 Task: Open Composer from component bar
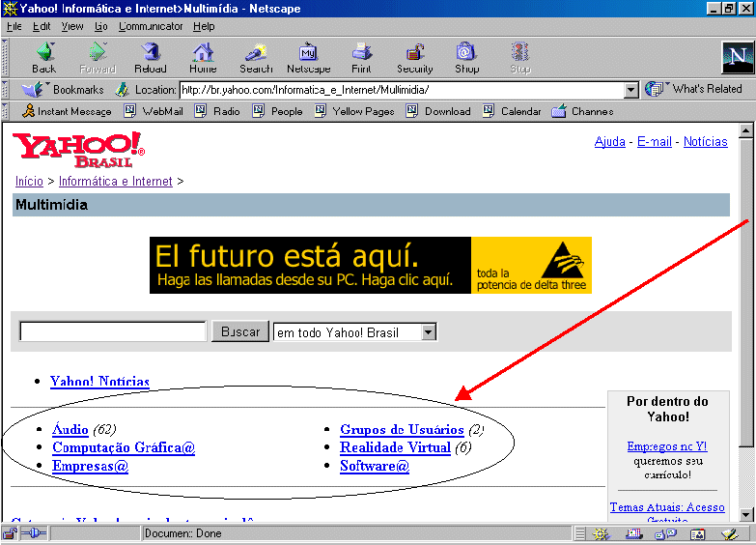(x=730, y=534)
